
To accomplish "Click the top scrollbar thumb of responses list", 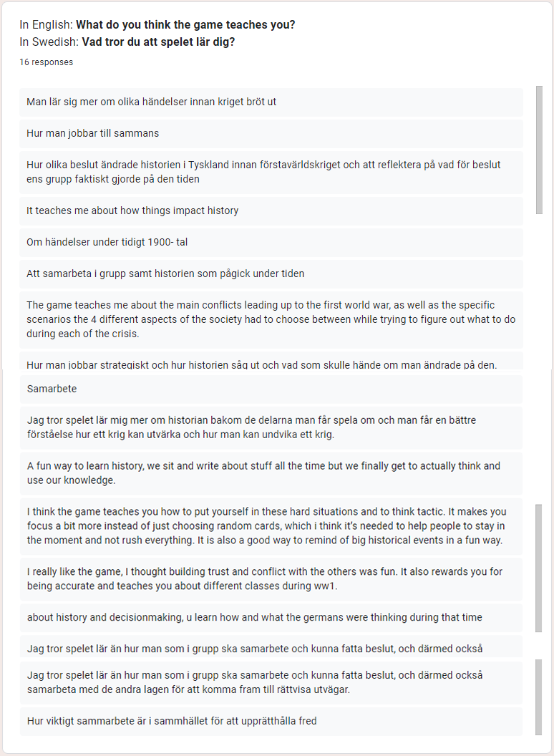I will click(539, 150).
